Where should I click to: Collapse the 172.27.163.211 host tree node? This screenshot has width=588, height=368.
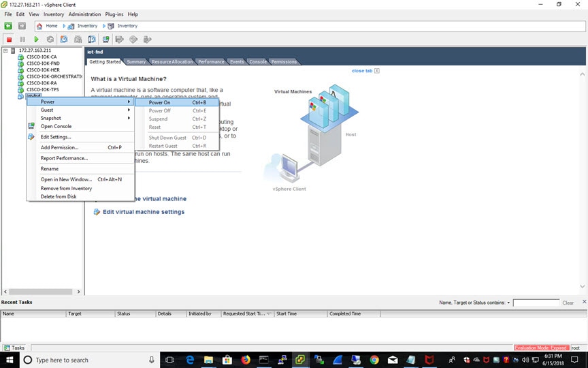[x=5, y=50]
